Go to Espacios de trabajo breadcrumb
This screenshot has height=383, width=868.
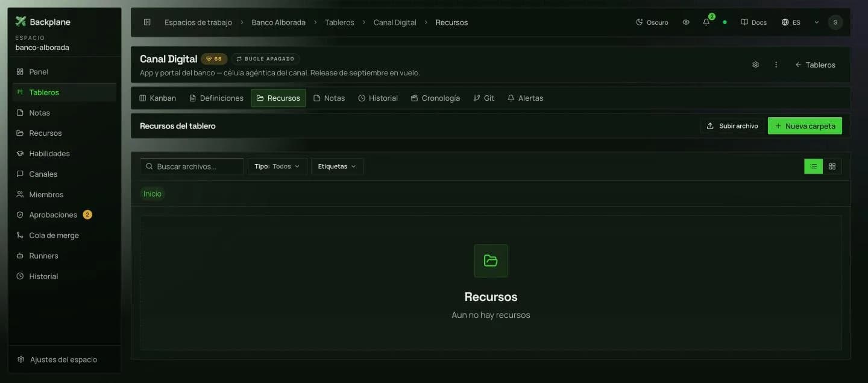[198, 22]
